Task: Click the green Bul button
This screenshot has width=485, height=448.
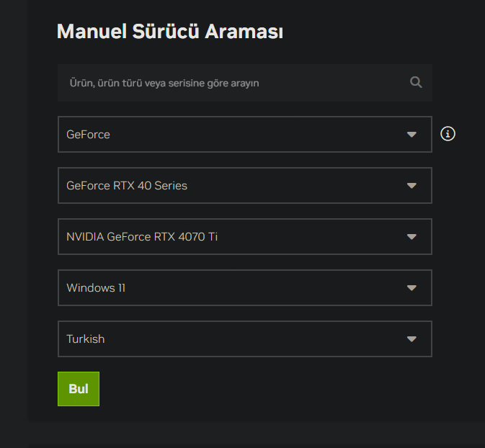Action: (x=79, y=389)
